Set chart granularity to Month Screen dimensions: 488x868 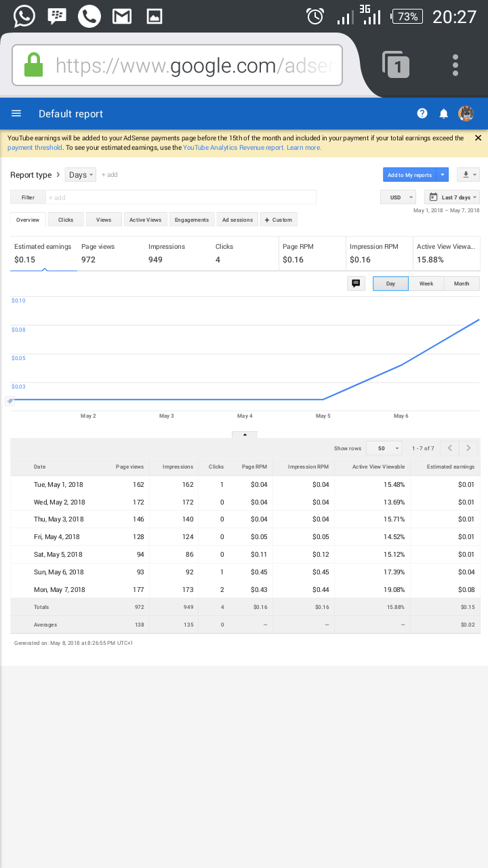coord(462,283)
